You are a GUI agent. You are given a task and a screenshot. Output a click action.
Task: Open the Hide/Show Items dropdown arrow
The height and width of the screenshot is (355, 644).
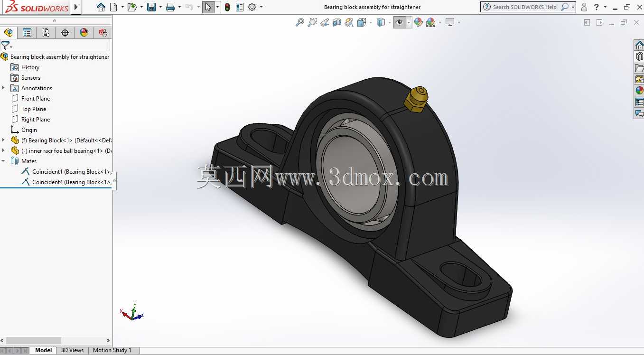[409, 22]
